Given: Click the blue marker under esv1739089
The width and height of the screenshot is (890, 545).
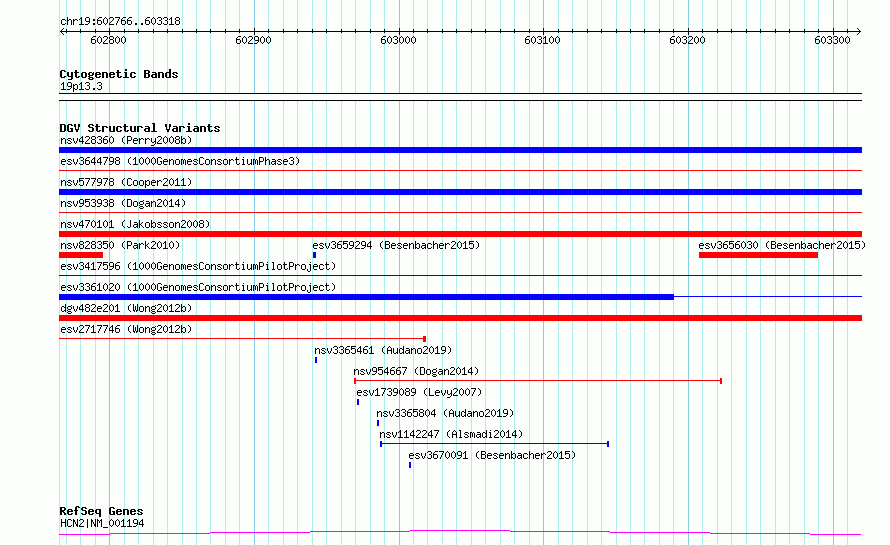Looking at the screenshot, I should 358,402.
